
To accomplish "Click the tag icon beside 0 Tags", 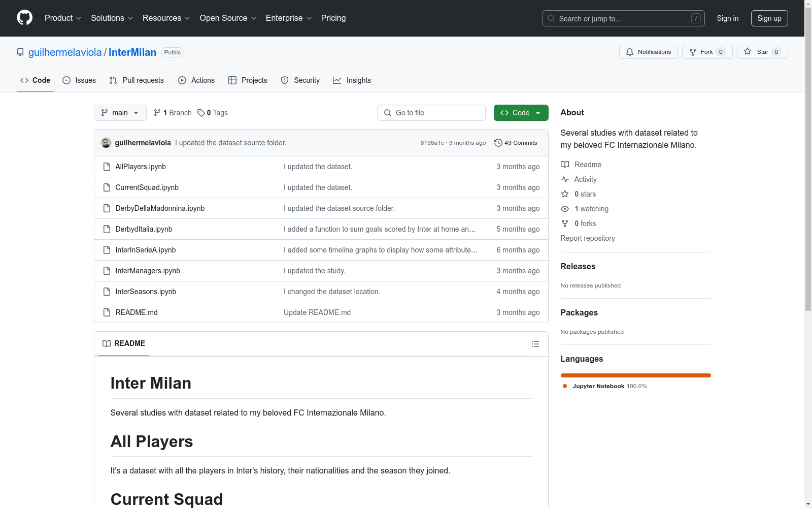I will pos(201,113).
